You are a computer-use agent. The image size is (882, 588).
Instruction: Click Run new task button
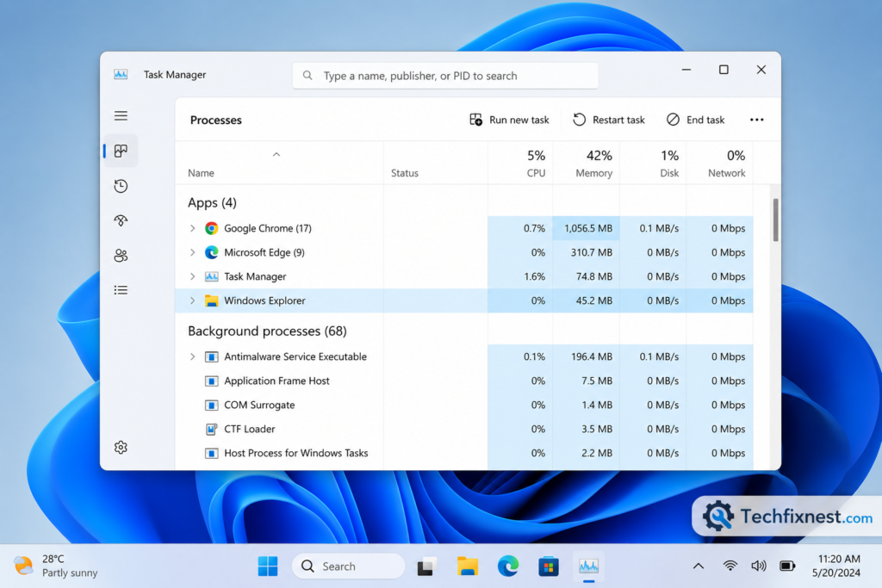(509, 120)
